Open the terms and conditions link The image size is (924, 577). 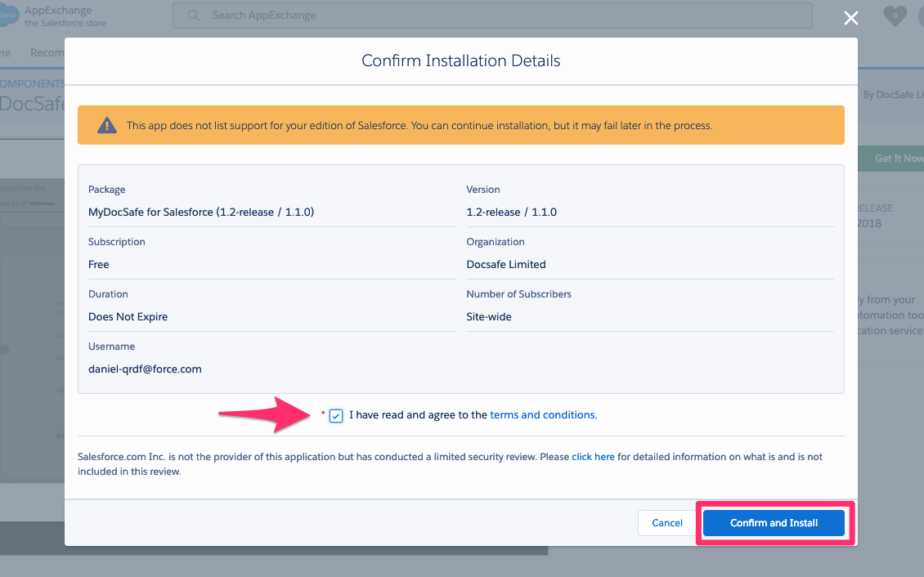pyautogui.click(x=542, y=414)
